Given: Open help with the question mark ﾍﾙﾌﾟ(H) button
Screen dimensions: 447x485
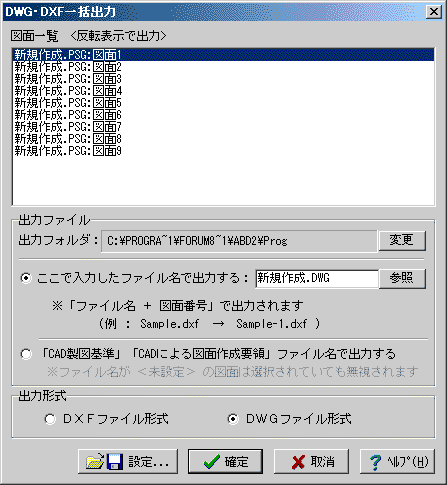Looking at the screenshot, I should 397,461.
